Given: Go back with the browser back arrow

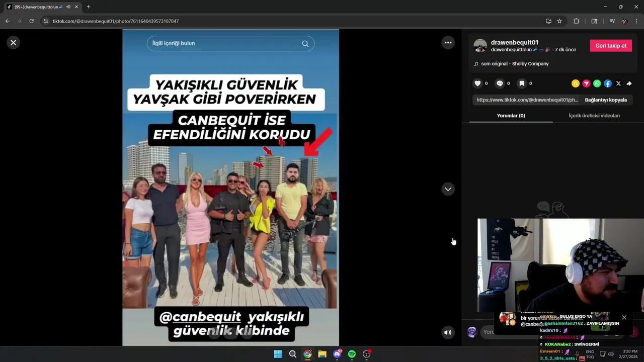Looking at the screenshot, I should tap(7, 21).
